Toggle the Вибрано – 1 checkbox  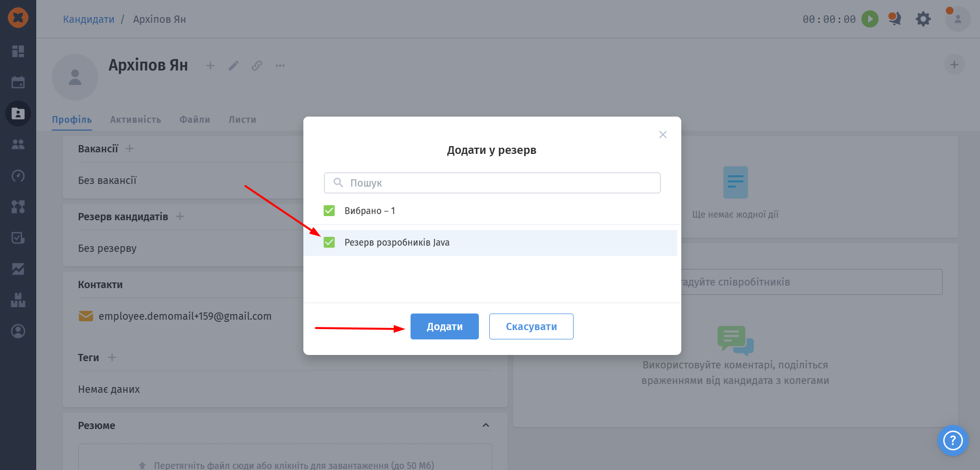coord(329,211)
